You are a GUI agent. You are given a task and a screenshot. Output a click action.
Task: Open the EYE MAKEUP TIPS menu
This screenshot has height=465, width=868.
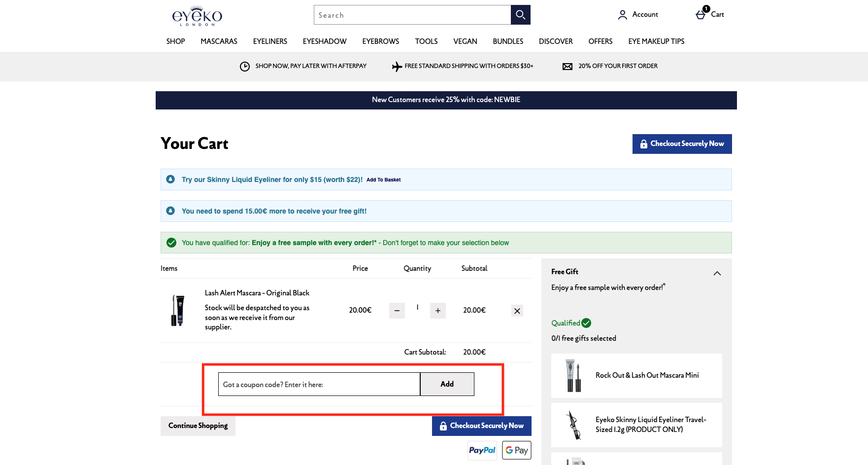point(656,41)
